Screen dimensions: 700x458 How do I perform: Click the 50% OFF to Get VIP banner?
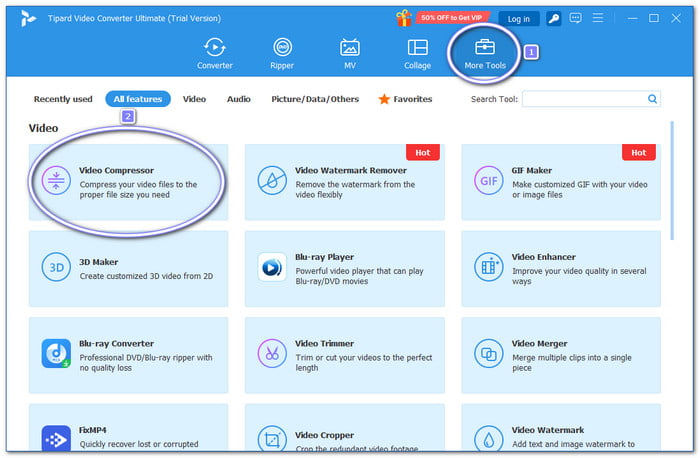coord(451,18)
